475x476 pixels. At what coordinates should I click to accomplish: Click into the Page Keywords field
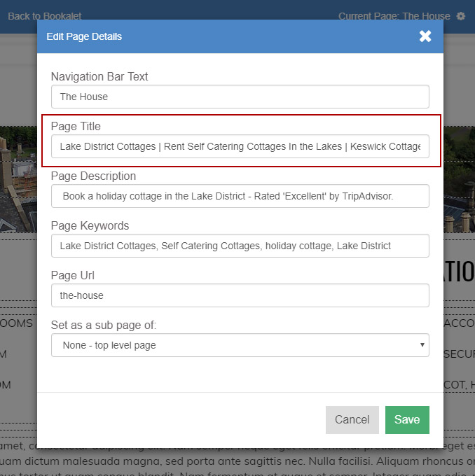pyautogui.click(x=240, y=246)
